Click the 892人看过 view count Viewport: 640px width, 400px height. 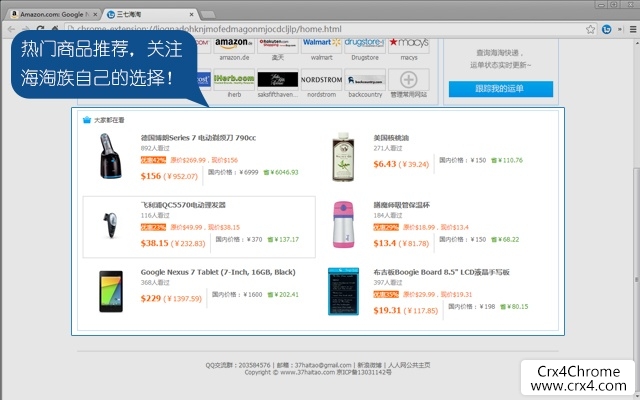pyautogui.click(x=155, y=148)
